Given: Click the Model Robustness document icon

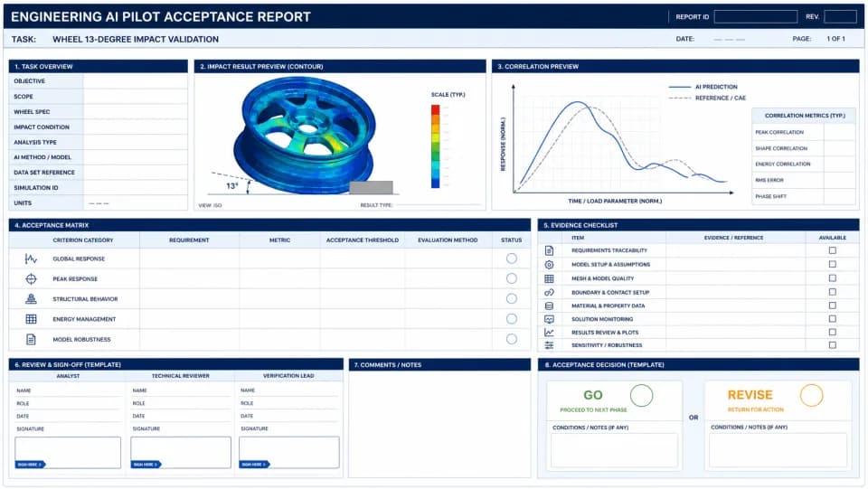Looking at the screenshot, I should [31, 339].
